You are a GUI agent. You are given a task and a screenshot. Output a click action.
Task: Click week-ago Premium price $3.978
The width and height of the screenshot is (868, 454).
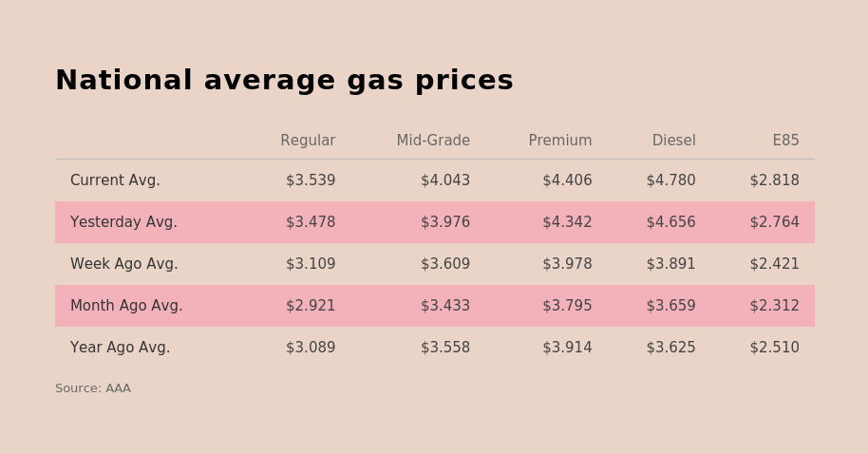click(567, 264)
